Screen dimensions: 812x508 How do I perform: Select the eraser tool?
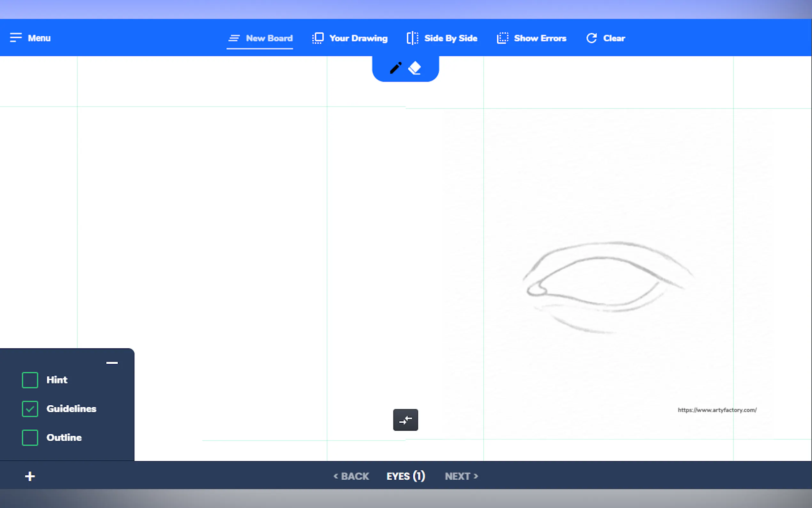[415, 68]
